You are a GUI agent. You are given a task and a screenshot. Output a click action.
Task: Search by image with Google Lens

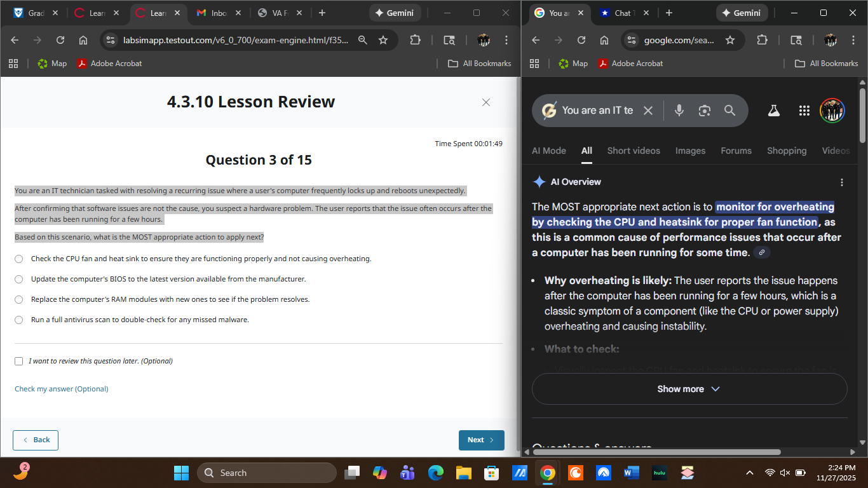tap(704, 111)
